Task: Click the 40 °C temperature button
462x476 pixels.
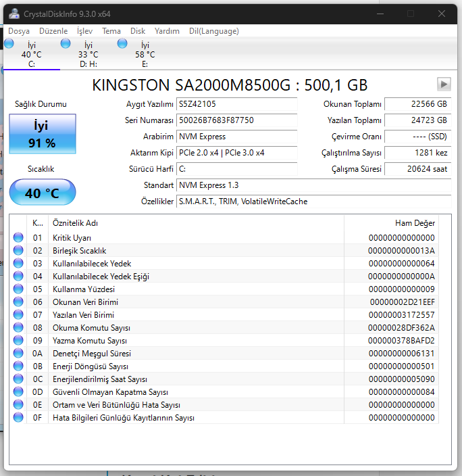Action: [43, 192]
